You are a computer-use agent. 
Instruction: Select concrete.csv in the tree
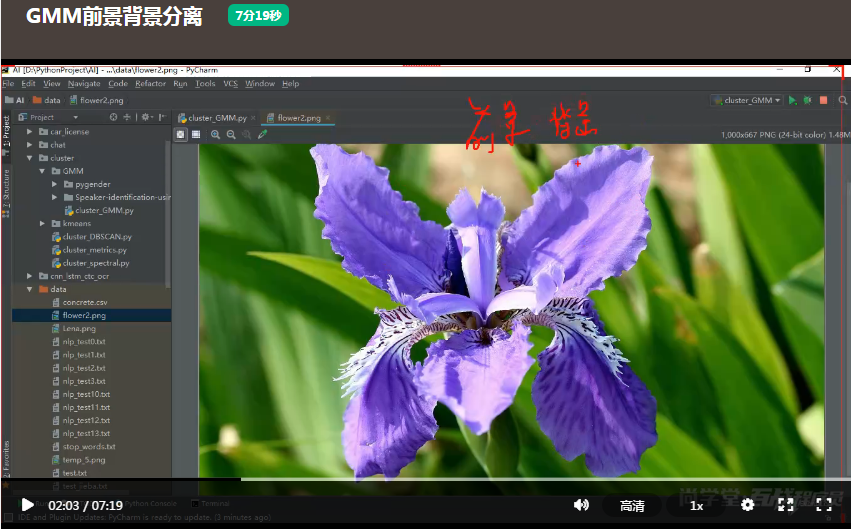(x=80, y=302)
